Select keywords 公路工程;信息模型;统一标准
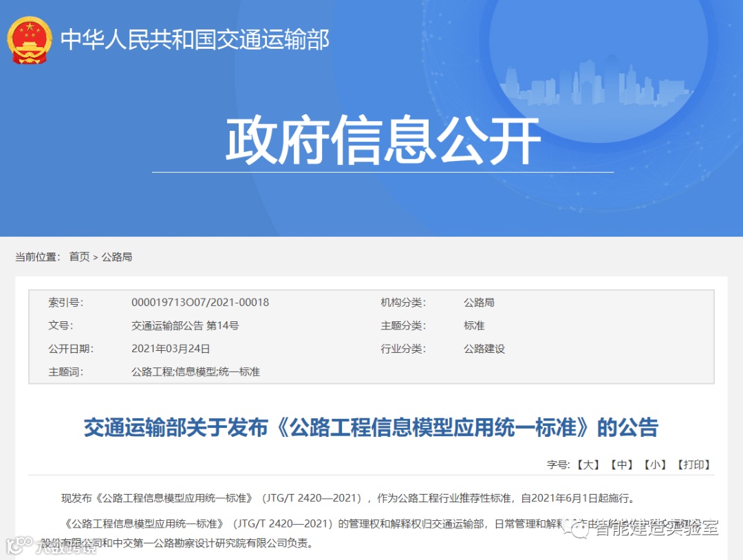743x560 pixels. tap(195, 372)
